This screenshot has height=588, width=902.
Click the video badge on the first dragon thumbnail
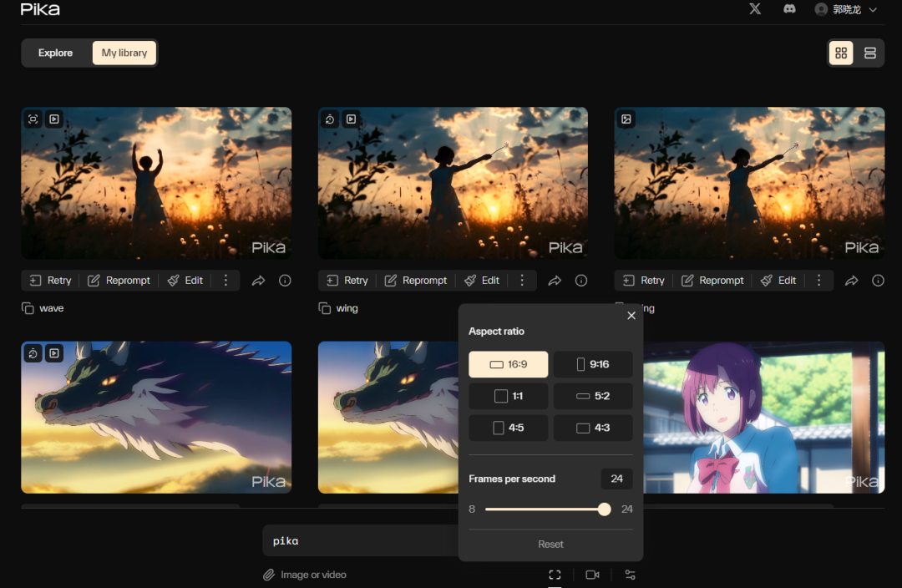click(x=54, y=353)
